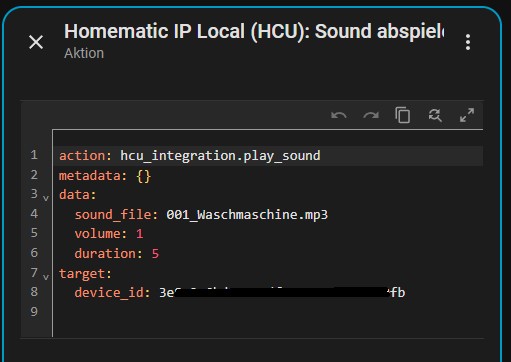Viewport: 511px width, 362px height.
Task: Select line number 1 in gutter
Action: point(34,155)
